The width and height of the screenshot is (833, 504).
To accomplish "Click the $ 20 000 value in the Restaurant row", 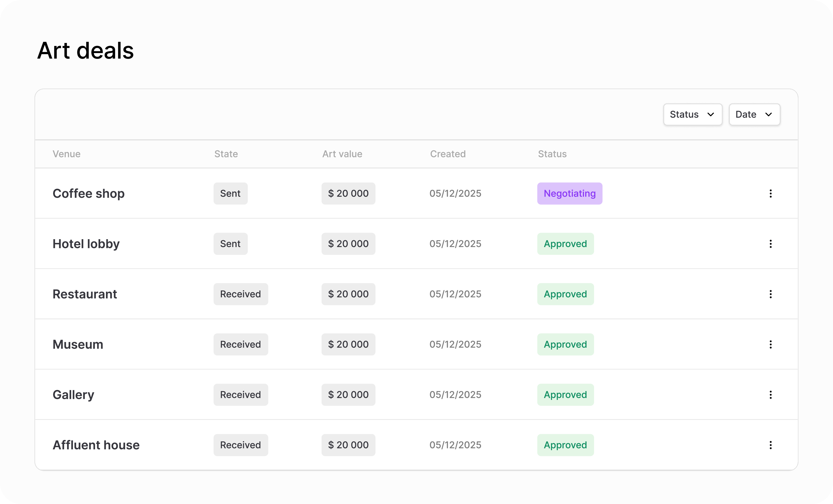I will pos(348,294).
